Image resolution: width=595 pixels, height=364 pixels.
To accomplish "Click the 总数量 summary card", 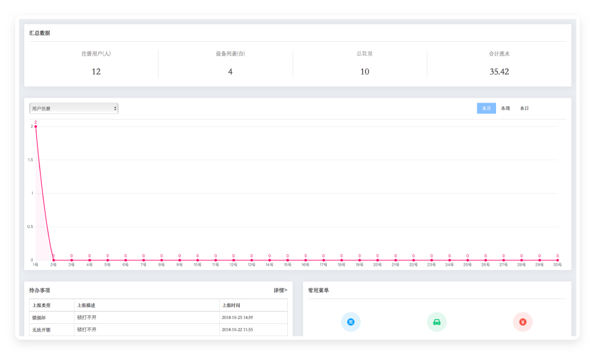I will 364,63.
